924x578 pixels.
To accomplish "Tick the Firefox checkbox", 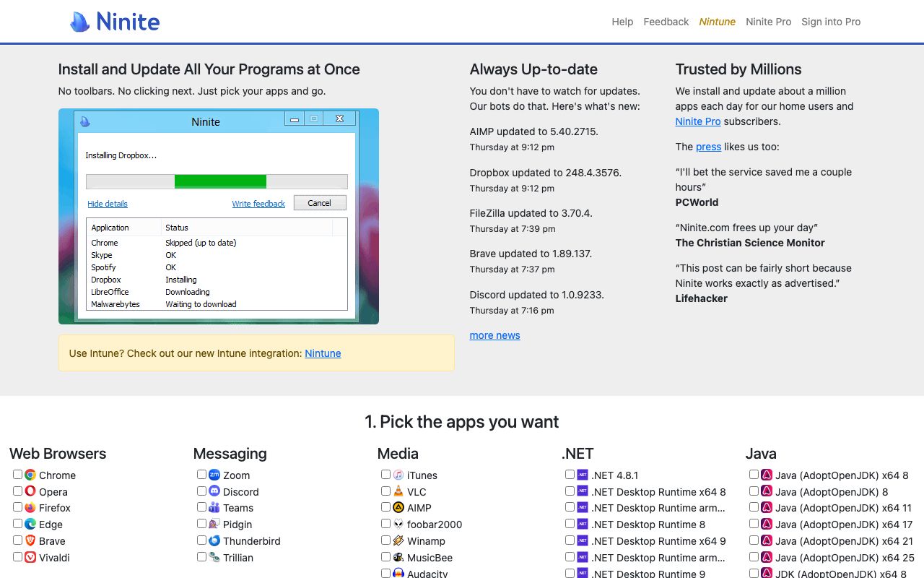I will click(x=17, y=507).
